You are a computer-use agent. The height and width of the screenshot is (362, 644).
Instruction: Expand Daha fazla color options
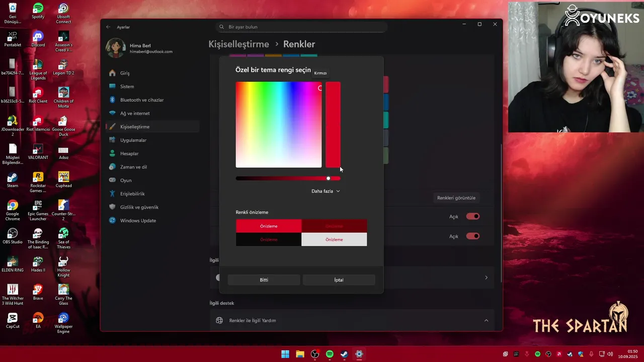[326, 191]
